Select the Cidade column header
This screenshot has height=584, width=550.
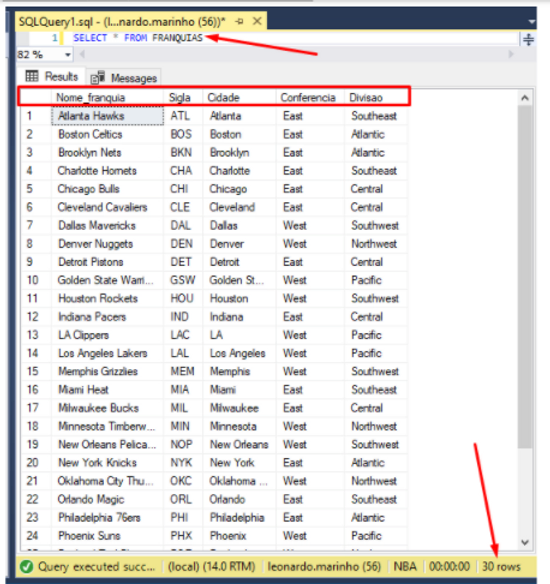[x=239, y=97]
